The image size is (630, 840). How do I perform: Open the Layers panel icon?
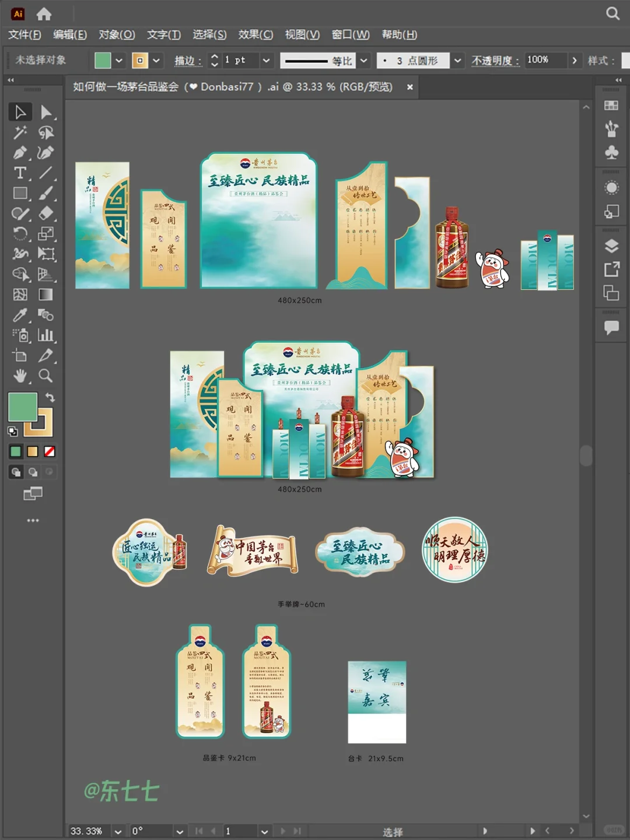click(611, 246)
